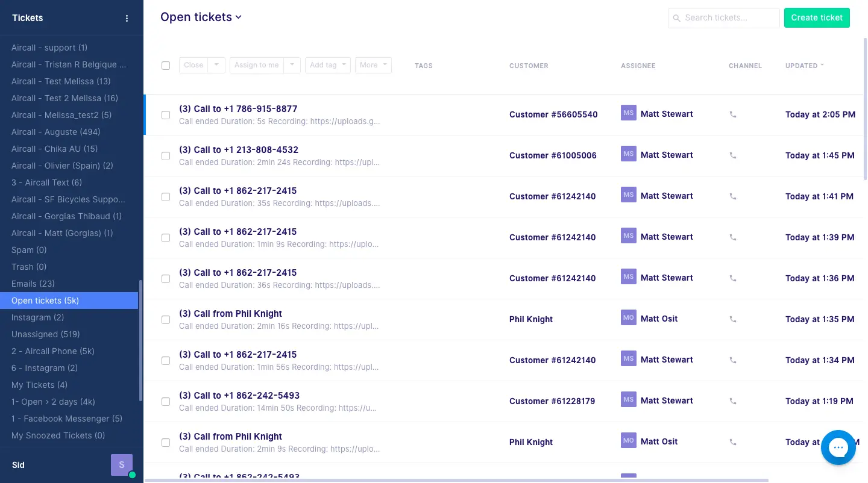This screenshot has width=868, height=483.
Task: Click phone channel icon for +1 786-915-8877 call
Action: tap(733, 114)
